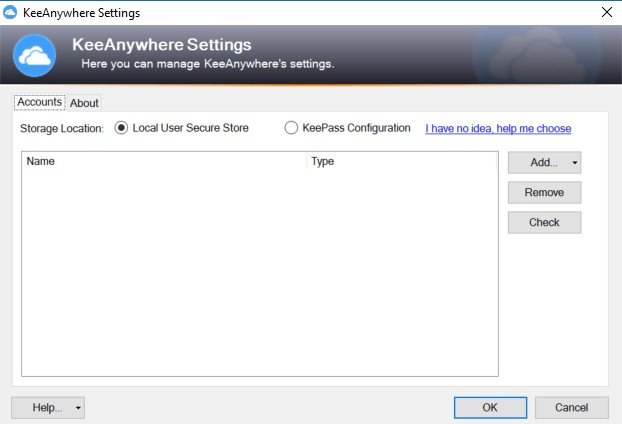622x424 pixels.
Task: Switch to the About tab
Action: tap(84, 103)
